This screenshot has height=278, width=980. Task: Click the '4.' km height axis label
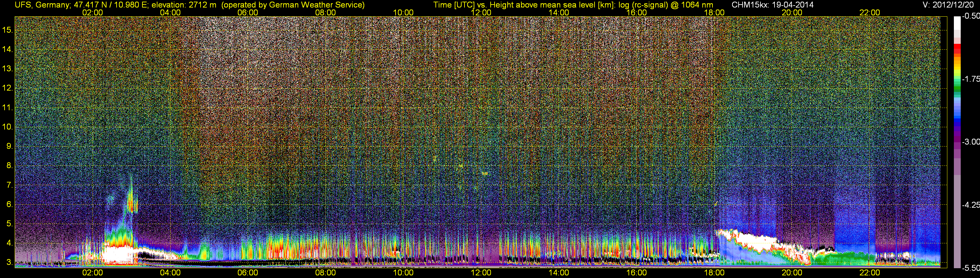pos(9,243)
